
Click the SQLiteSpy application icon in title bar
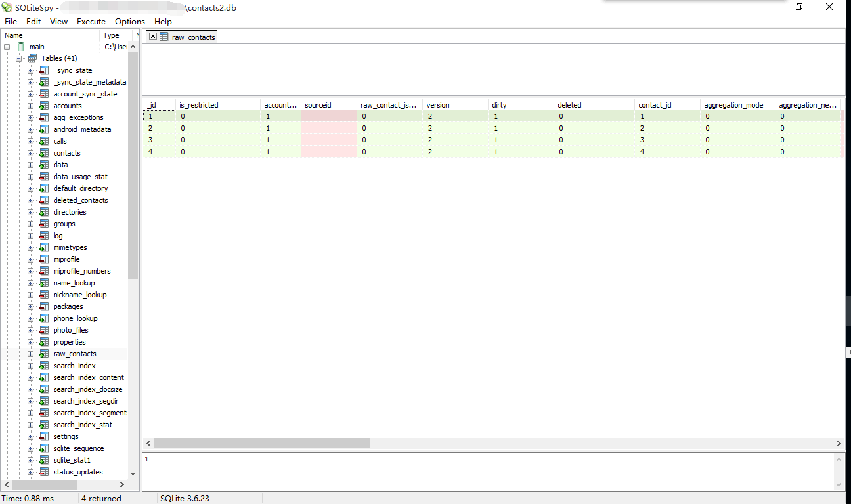pyautogui.click(x=7, y=7)
